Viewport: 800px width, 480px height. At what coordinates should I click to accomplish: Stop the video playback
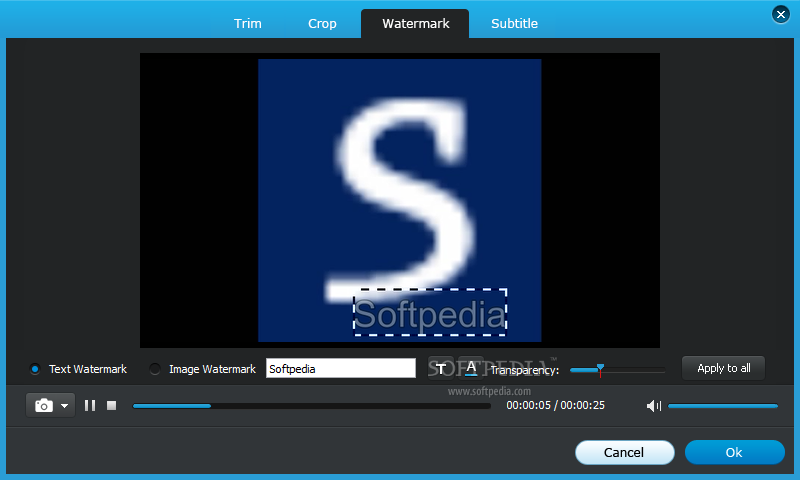tap(111, 406)
